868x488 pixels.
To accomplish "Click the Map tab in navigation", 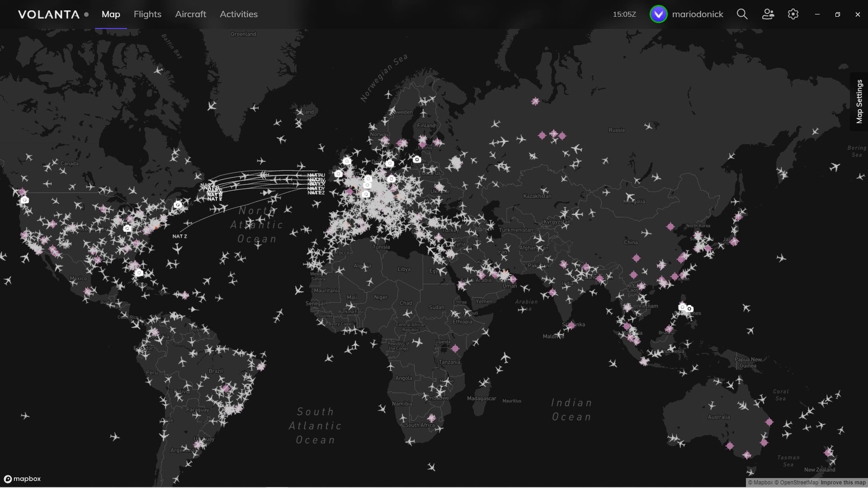I will 110,14.
